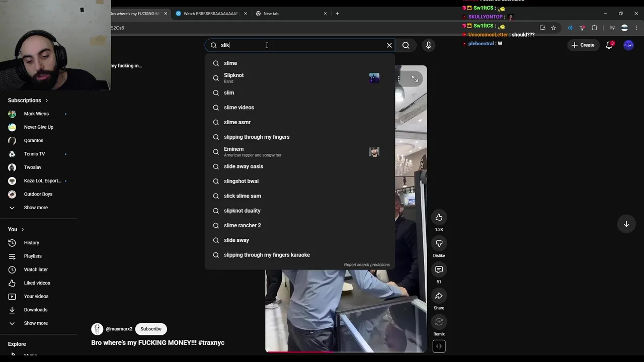This screenshot has height=362, width=644.
Task: Dislike the Short
Action: point(439,243)
